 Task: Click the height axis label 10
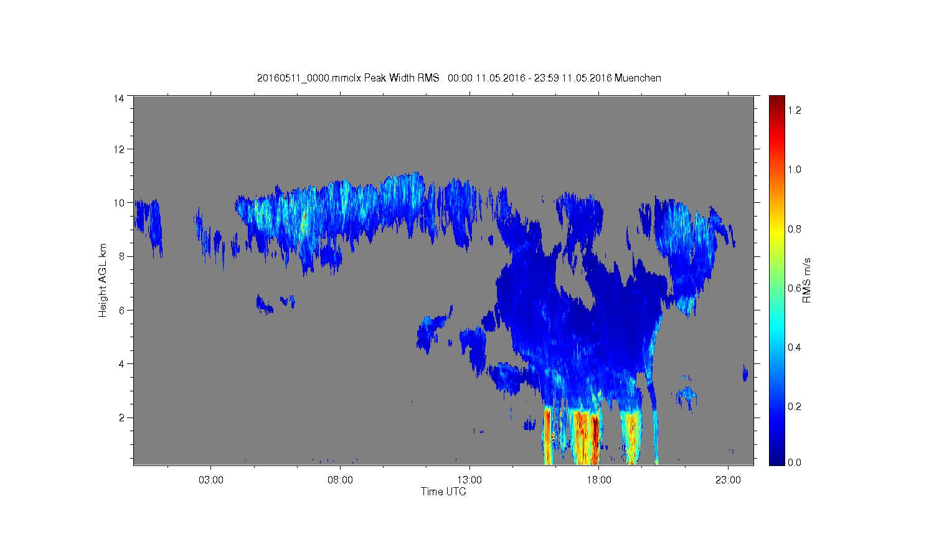pyautogui.click(x=119, y=203)
